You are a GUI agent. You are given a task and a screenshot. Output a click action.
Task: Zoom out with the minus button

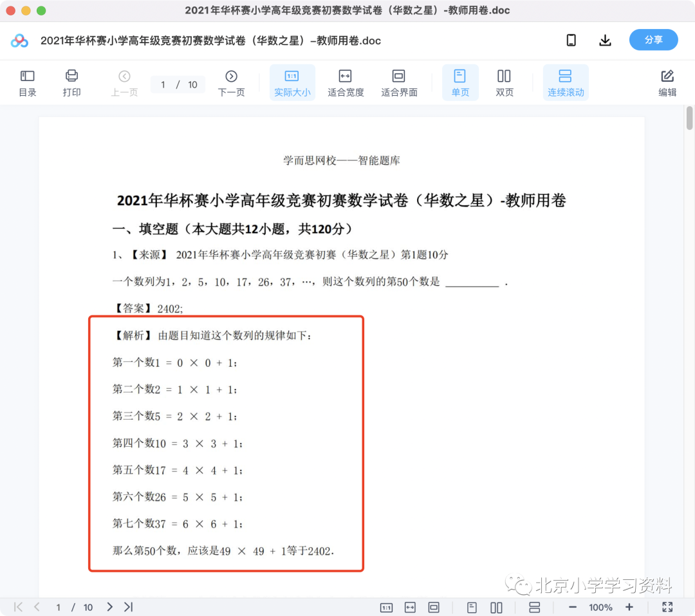[573, 607]
